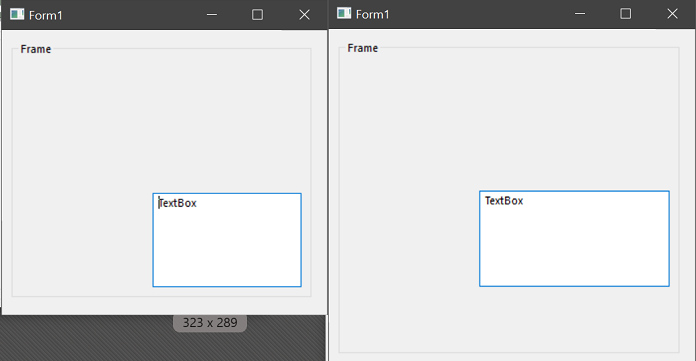Click the Form1 title text in left window
The image size is (696, 361).
tap(46, 15)
